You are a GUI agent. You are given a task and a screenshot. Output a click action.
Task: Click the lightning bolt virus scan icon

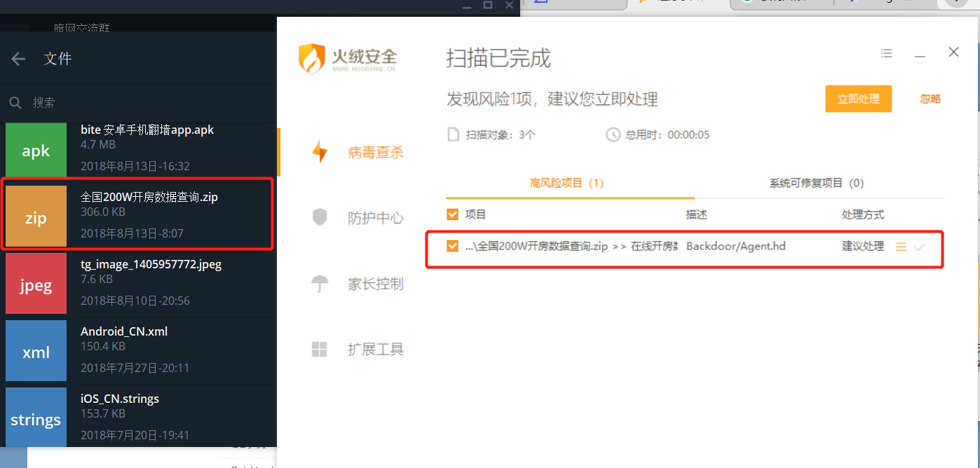pos(320,152)
